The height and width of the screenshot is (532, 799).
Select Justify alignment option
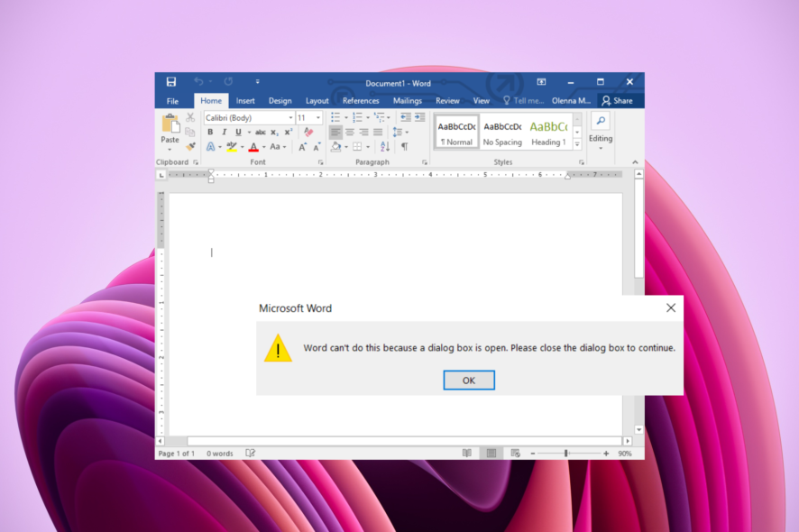(x=378, y=133)
